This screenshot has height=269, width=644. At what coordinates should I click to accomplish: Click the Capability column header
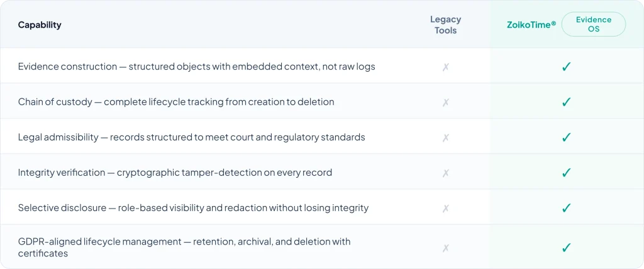coord(40,25)
